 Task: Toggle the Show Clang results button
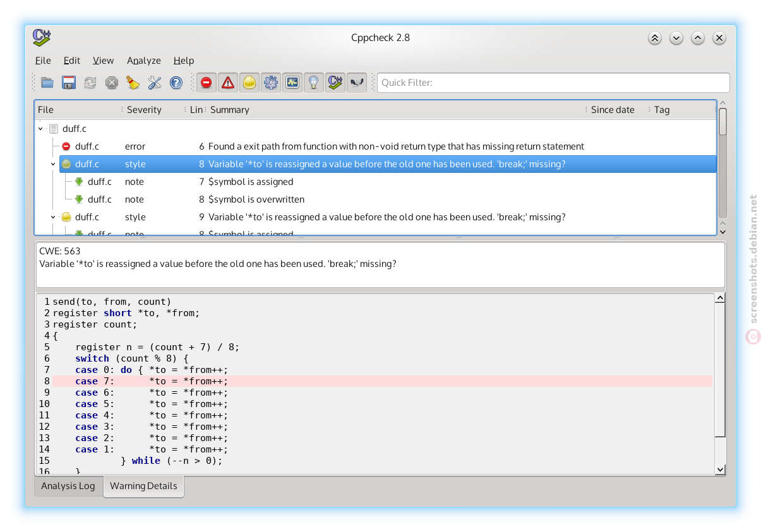(x=357, y=83)
